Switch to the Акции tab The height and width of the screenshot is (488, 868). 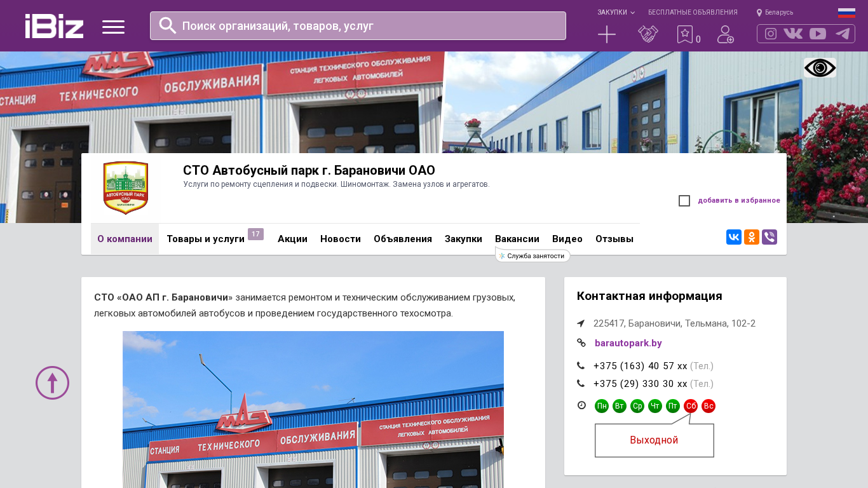[x=292, y=239]
